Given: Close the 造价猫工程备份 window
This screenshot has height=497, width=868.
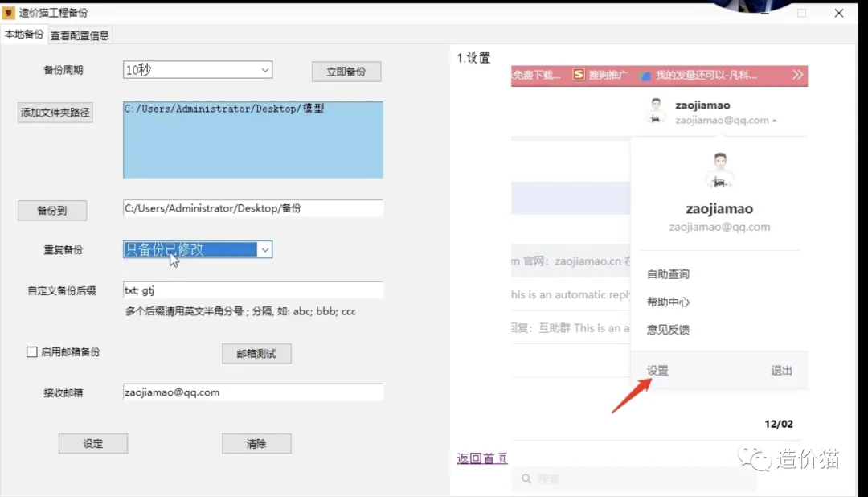Looking at the screenshot, I should point(838,13).
